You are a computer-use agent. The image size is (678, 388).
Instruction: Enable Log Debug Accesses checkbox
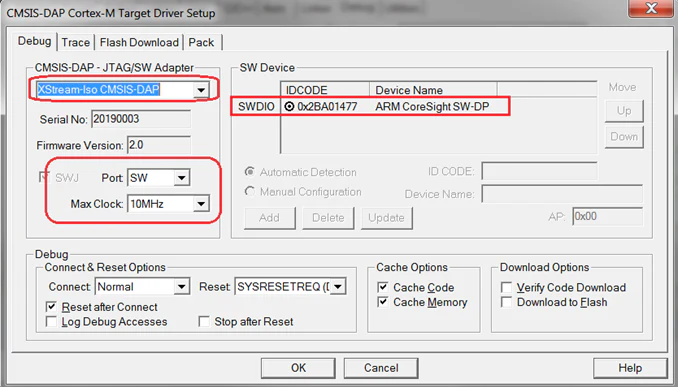(x=51, y=322)
